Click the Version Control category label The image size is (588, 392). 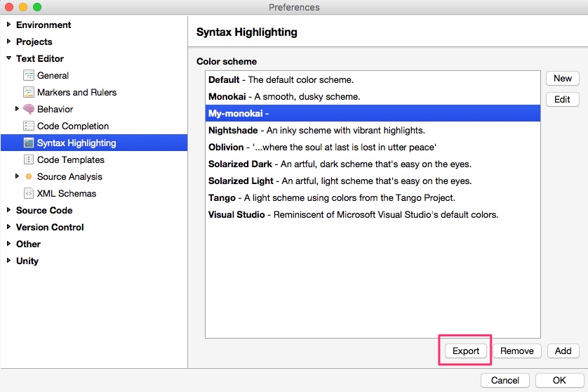50,227
